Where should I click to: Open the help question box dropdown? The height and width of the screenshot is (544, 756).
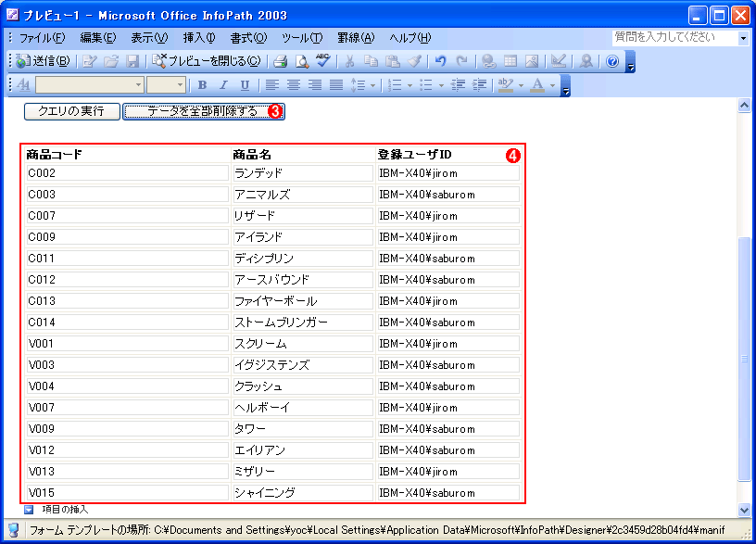pyautogui.click(x=743, y=38)
